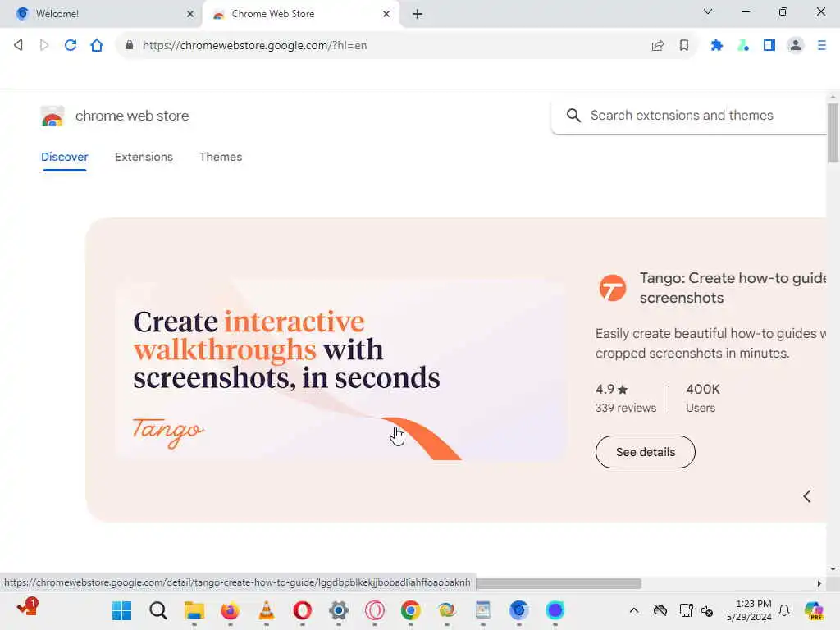The height and width of the screenshot is (630, 840).
Task: Open the user profile avatar
Action: click(x=796, y=46)
